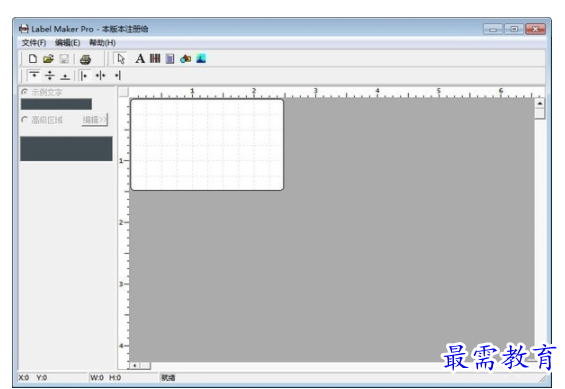Click the W:0 H:0 status readout
This screenshot has height=389, width=565.
click(x=106, y=378)
